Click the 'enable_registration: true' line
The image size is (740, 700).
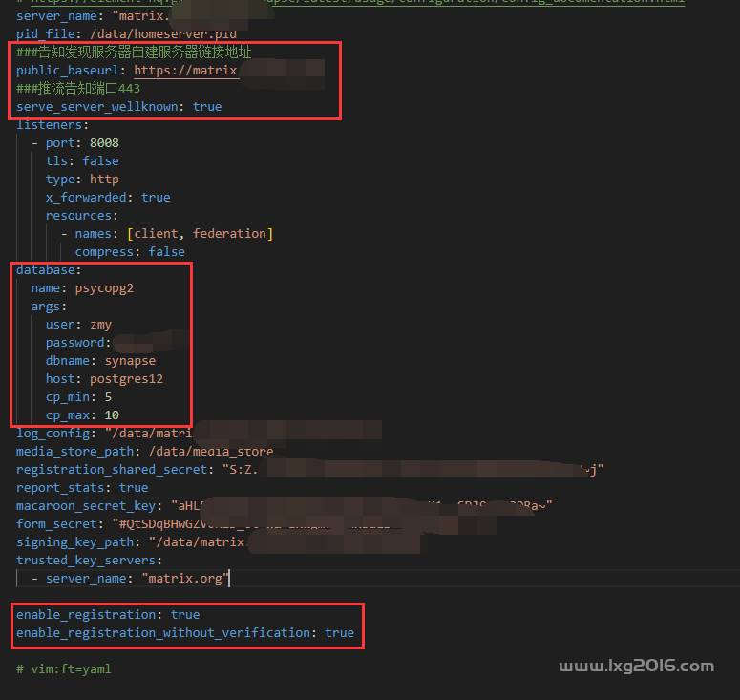108,615
